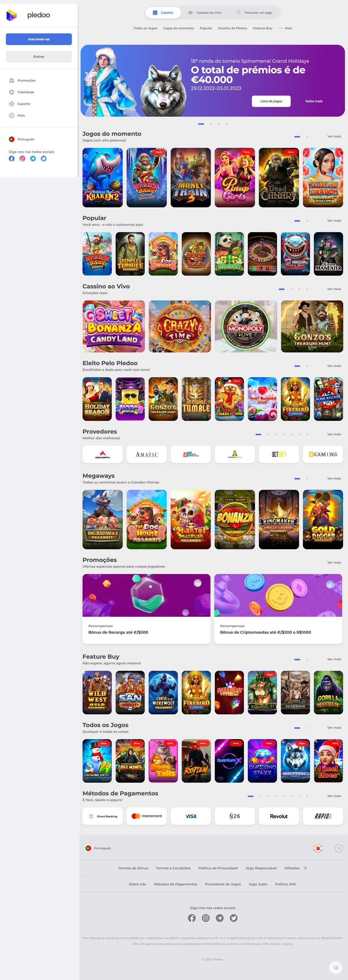
Task: Open the Telegram icon in the sidebar
Action: [33, 159]
